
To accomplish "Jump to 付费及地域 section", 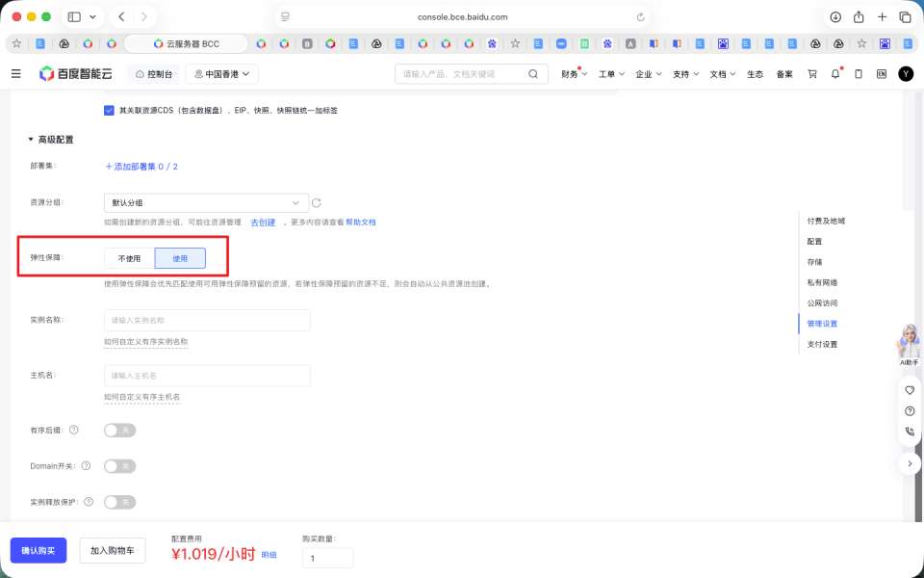I will tap(826, 221).
